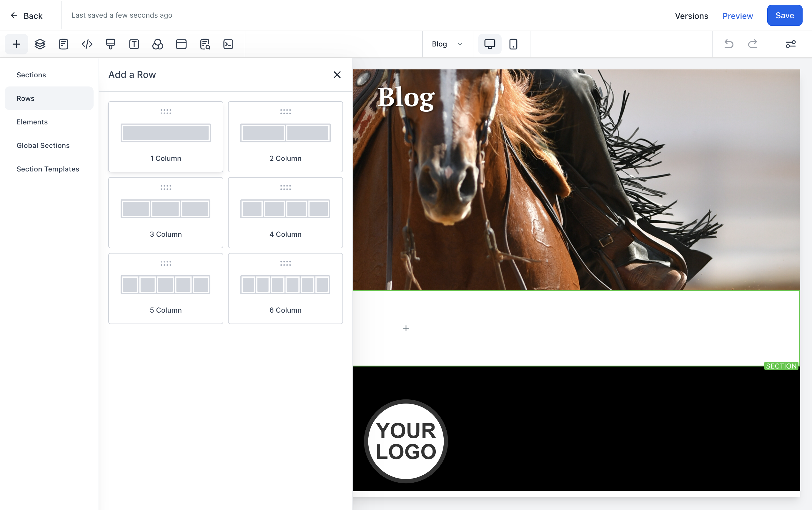
Task: Open the overlapping circles color icon
Action: pyautogui.click(x=157, y=44)
